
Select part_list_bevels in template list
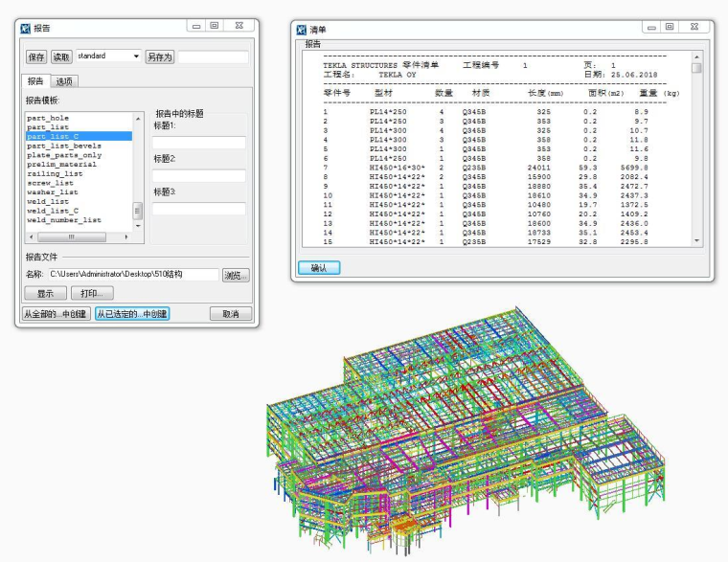(x=64, y=146)
